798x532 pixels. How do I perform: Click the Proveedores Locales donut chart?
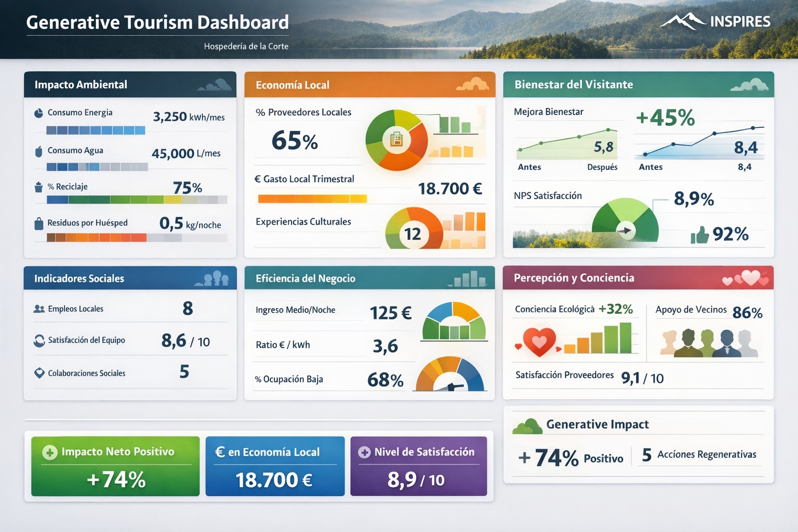[x=396, y=140]
